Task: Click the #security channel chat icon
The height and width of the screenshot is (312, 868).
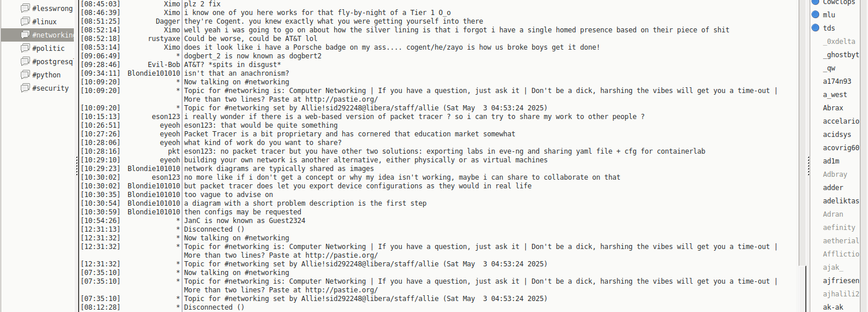Action: point(25,88)
